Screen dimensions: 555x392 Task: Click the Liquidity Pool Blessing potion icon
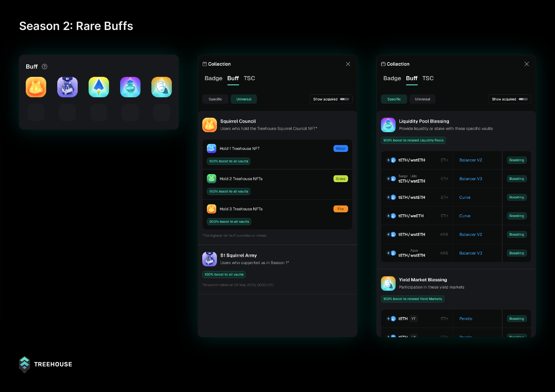click(x=388, y=125)
